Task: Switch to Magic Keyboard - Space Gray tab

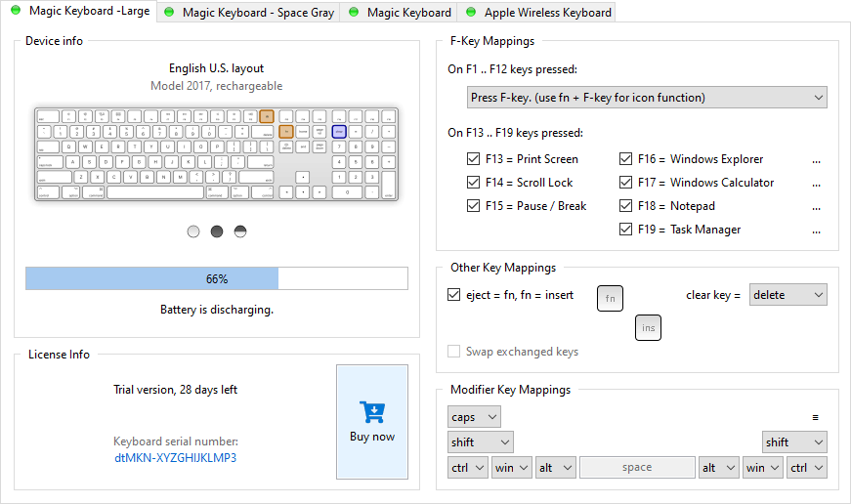Action: click(248, 12)
